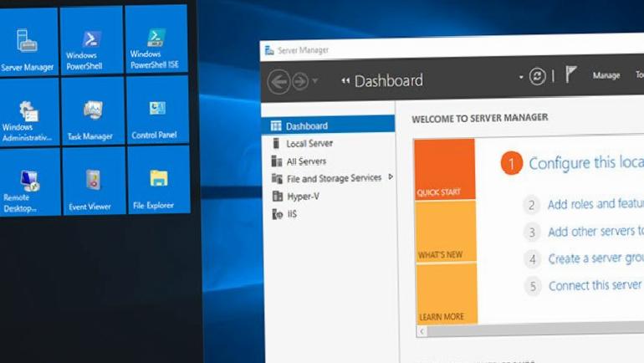Click the Configure this local server link
The height and width of the screenshot is (363, 644).
pos(586,162)
